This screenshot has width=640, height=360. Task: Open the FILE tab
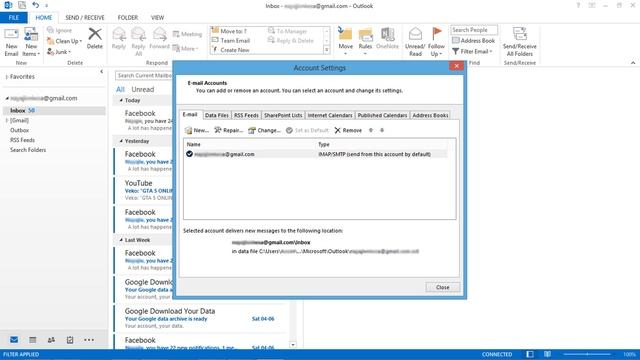(14, 18)
